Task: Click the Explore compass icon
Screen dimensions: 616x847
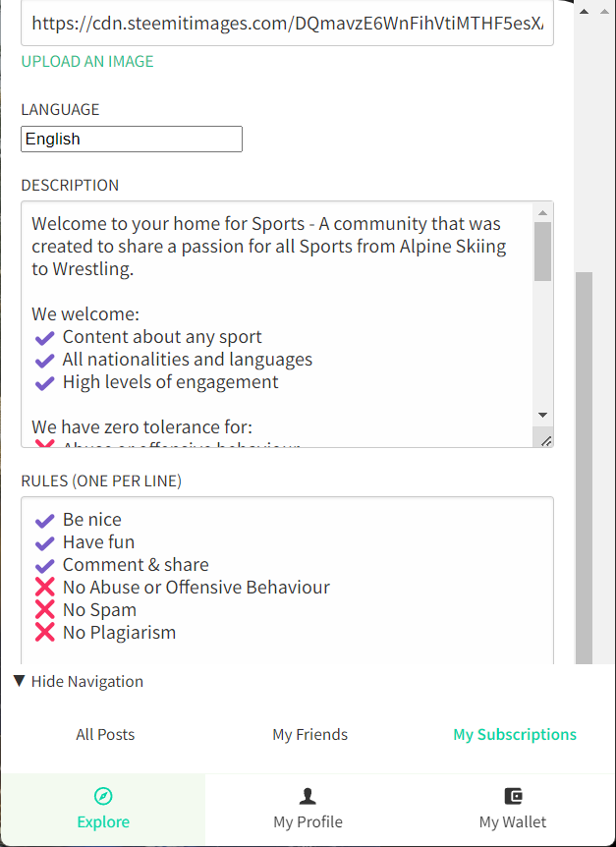Action: (x=103, y=796)
